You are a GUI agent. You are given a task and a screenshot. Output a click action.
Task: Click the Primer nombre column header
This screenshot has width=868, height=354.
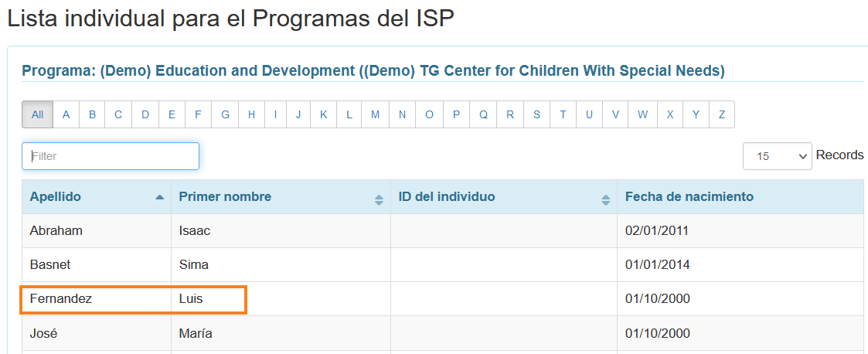click(281, 196)
